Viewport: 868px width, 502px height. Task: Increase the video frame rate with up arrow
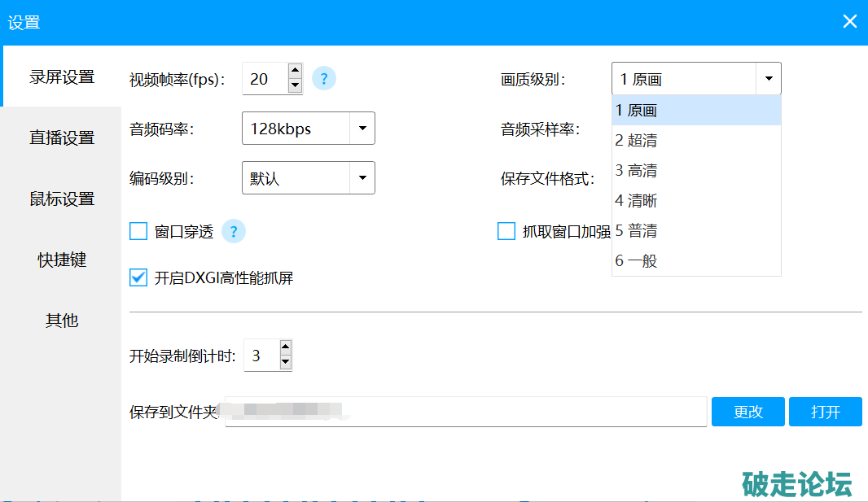295,72
